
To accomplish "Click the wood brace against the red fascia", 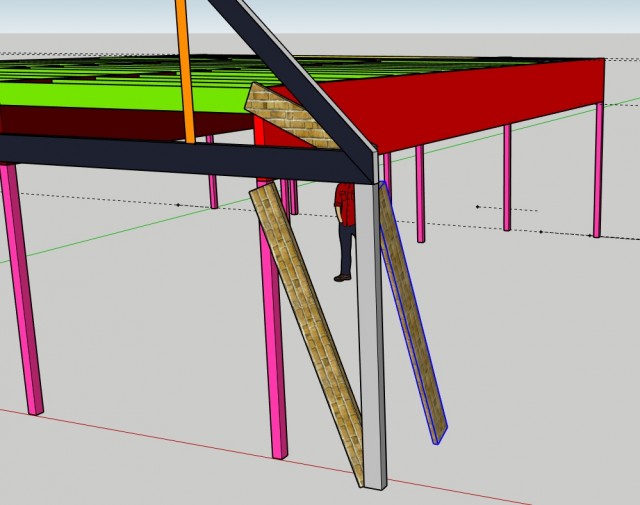I will [291, 116].
